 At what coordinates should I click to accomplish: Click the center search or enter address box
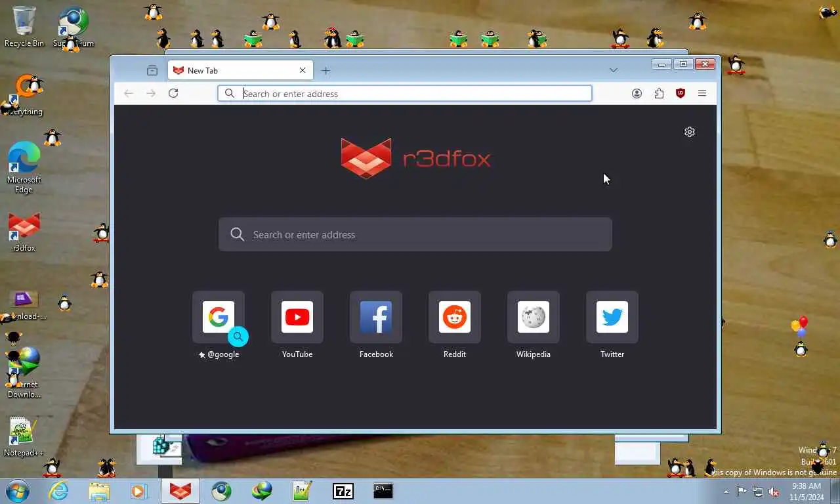(415, 234)
